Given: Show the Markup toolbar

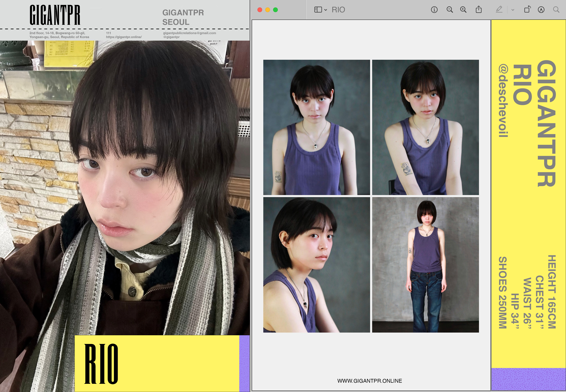Looking at the screenshot, I should click(541, 10).
